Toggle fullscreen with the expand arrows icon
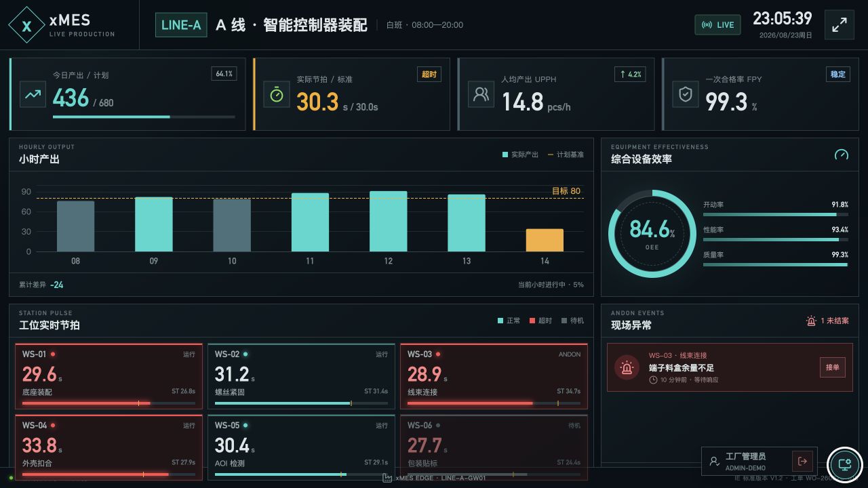868x488 pixels. tap(840, 25)
